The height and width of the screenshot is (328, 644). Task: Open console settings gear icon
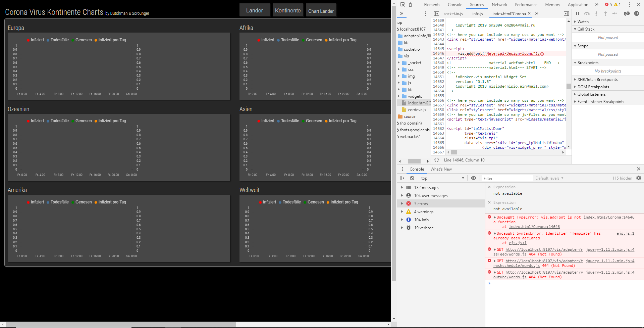coord(639,178)
